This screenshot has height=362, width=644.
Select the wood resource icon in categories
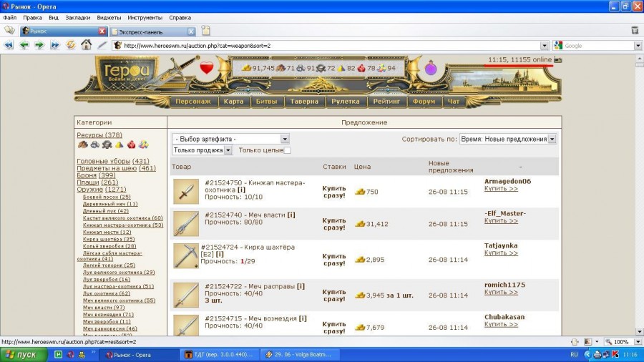pos(83,145)
